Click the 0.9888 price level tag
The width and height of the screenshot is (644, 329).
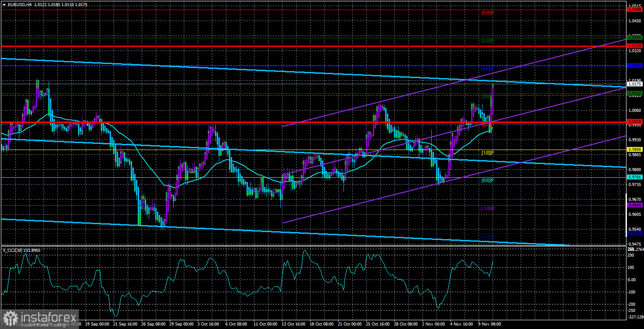(634, 150)
